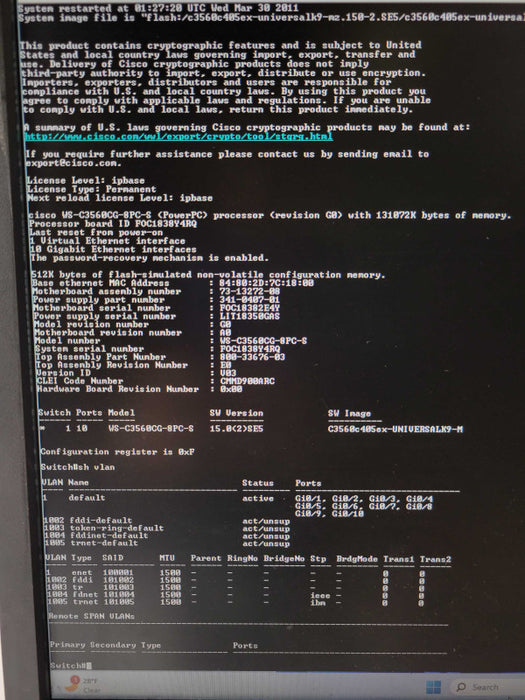Open the cisco.com export crypto URL
This screenshot has width=525, height=700.
click(x=179, y=136)
